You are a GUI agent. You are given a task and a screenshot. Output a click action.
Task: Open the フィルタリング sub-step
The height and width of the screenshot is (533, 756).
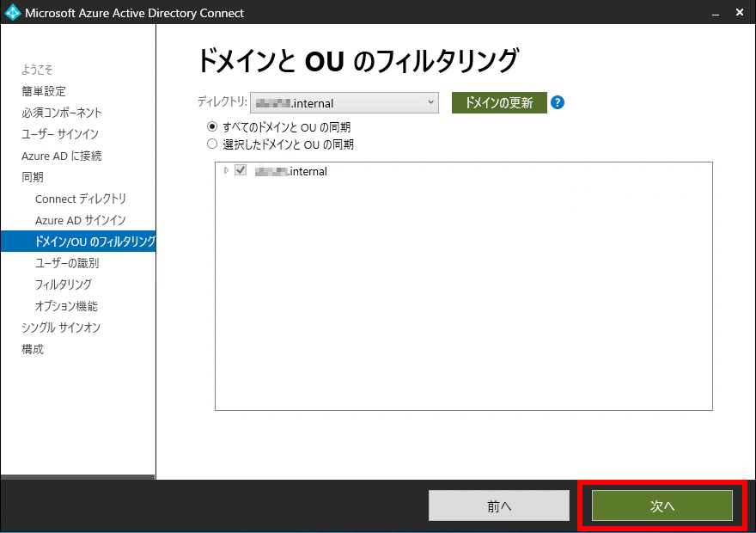click(x=64, y=285)
